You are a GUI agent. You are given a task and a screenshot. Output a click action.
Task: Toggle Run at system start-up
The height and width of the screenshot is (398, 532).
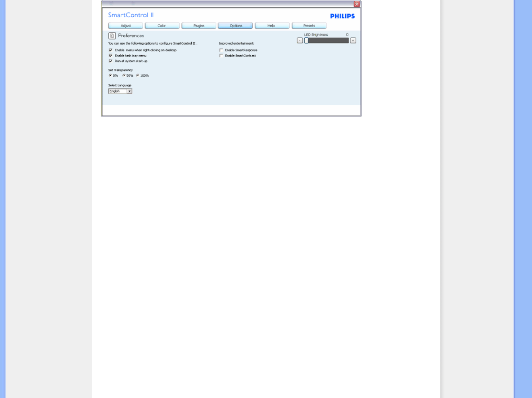111,61
